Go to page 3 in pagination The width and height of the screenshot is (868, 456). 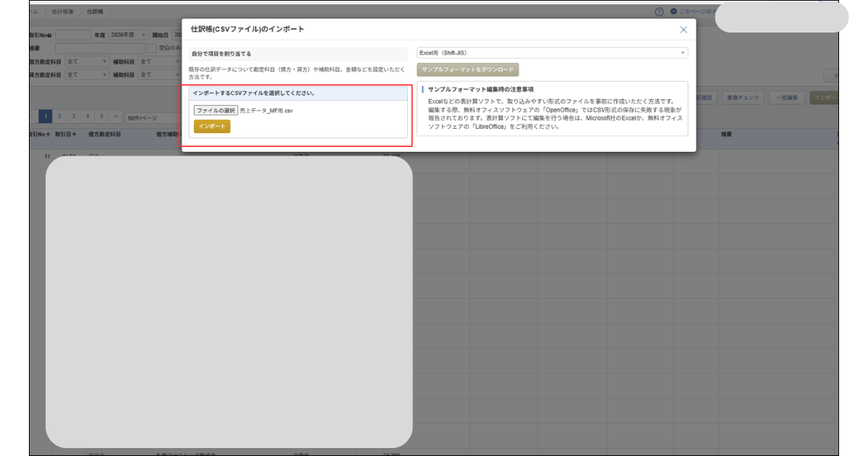tap(73, 117)
